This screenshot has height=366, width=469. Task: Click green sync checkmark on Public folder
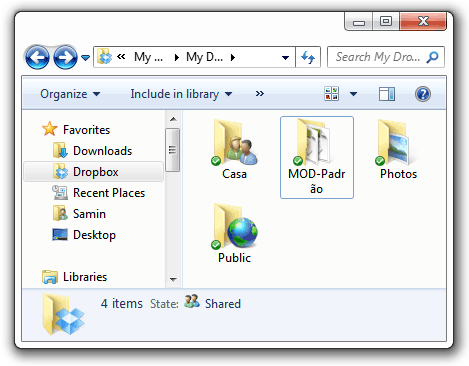coord(216,245)
